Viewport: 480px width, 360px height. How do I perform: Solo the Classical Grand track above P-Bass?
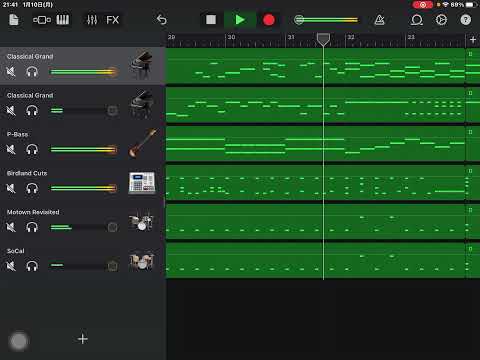pyautogui.click(x=32, y=110)
